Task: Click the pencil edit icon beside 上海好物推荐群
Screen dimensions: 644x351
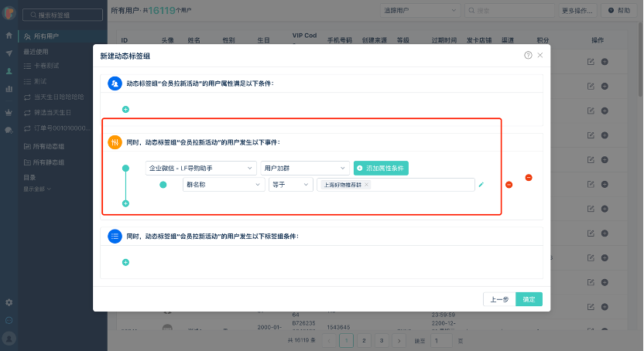Action: pos(481,185)
